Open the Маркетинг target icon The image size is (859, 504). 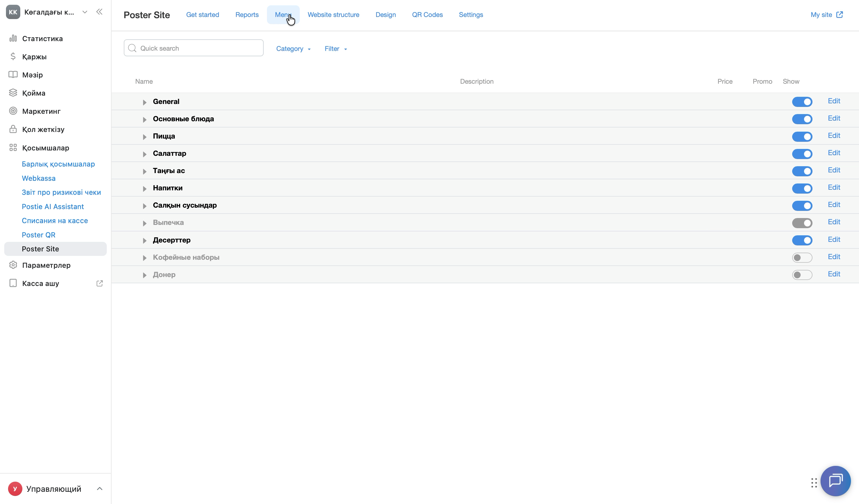13,111
